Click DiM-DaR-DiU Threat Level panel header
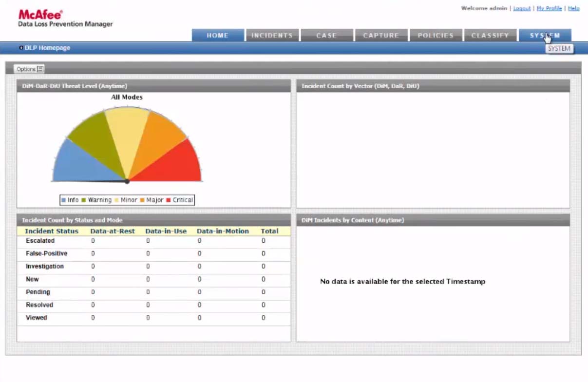 pos(153,86)
